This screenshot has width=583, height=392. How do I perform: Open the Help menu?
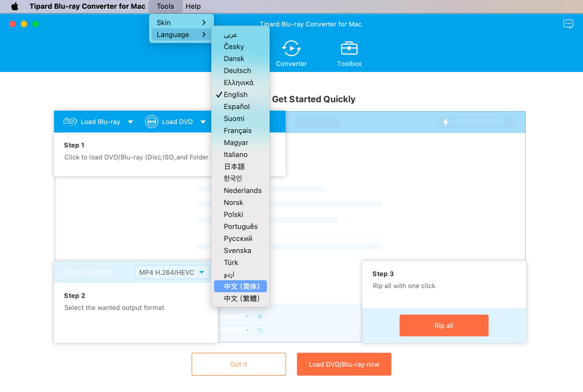tap(193, 6)
